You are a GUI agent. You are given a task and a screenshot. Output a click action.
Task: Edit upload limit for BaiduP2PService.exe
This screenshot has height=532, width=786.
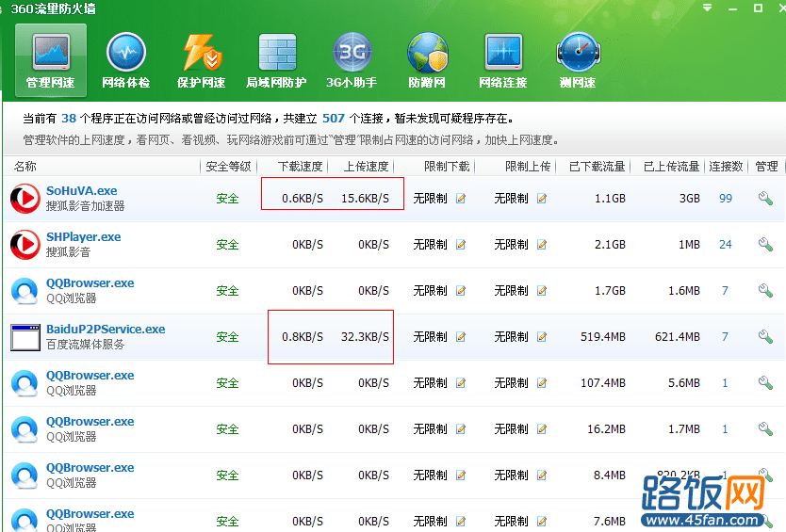click(x=541, y=337)
